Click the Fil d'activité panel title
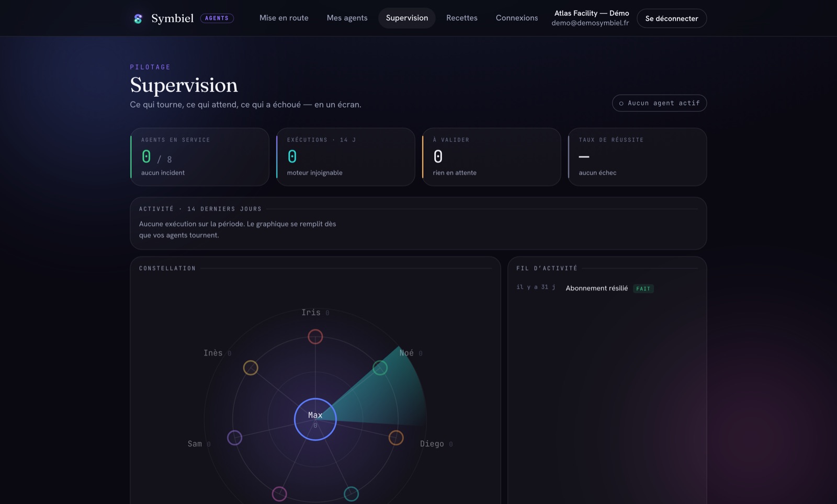 pos(547,268)
